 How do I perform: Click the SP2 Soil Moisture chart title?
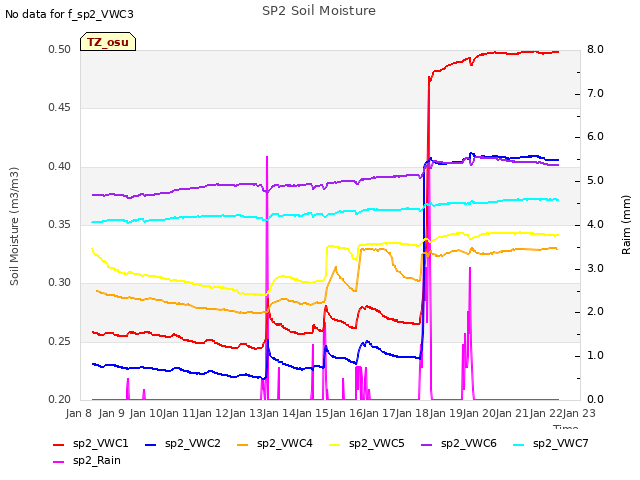(319, 11)
